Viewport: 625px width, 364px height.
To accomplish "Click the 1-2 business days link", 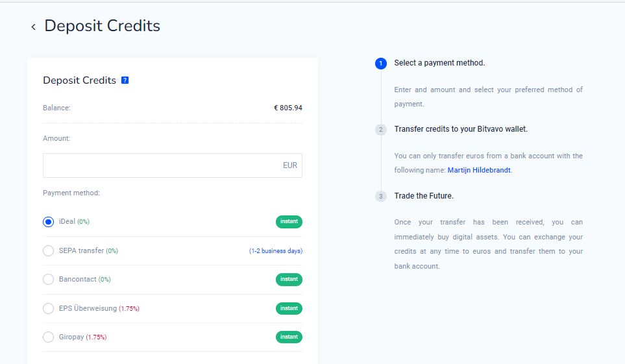I will [x=276, y=250].
